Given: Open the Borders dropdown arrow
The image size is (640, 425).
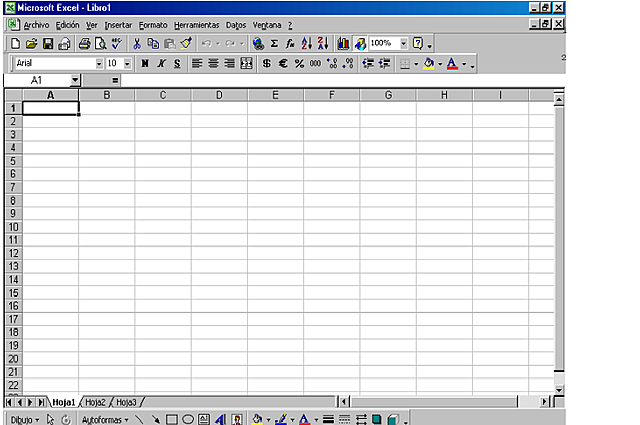Looking at the screenshot, I should click(416, 64).
